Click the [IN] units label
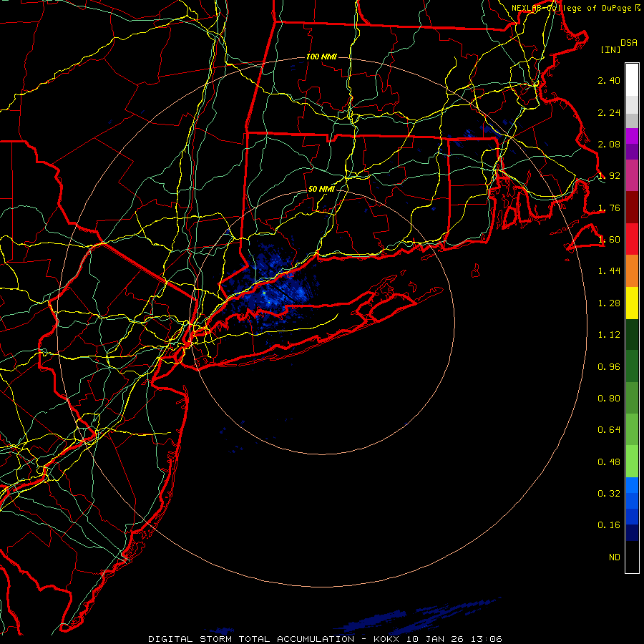Viewport: 644px width, 644px height. click(x=610, y=49)
